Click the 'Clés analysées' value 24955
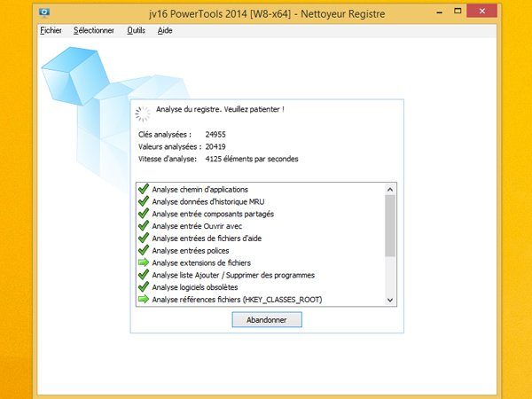Screen dimensions: 532x399 (x=215, y=135)
